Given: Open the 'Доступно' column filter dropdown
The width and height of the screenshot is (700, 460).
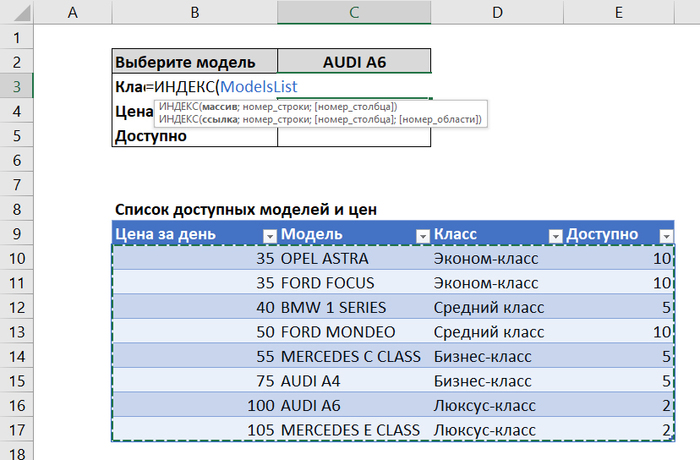Looking at the screenshot, I should click(666, 236).
